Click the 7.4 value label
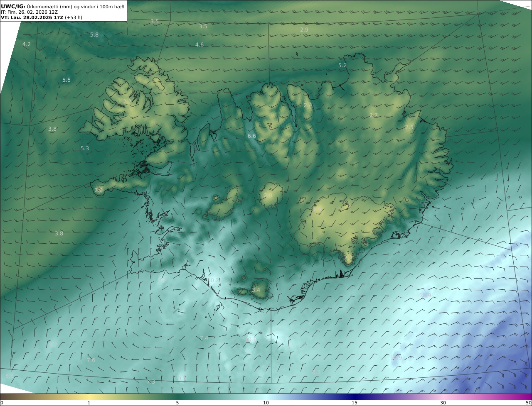The width and height of the screenshot is (532, 406). tap(204, 338)
